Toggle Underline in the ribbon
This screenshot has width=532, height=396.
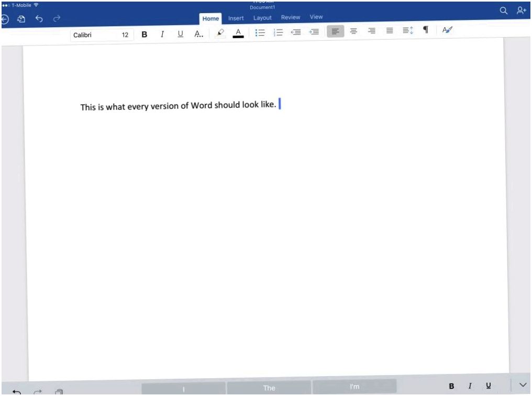[x=180, y=33]
